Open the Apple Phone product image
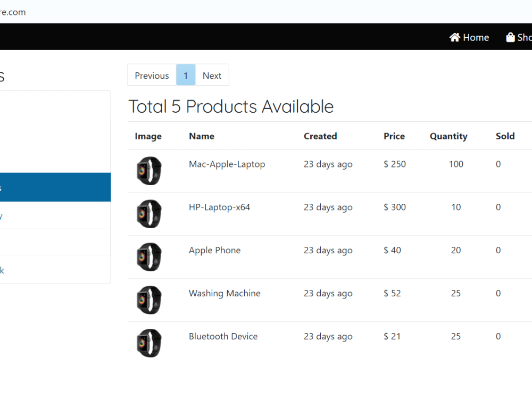Viewport: 532px width, 399px height. click(149, 257)
